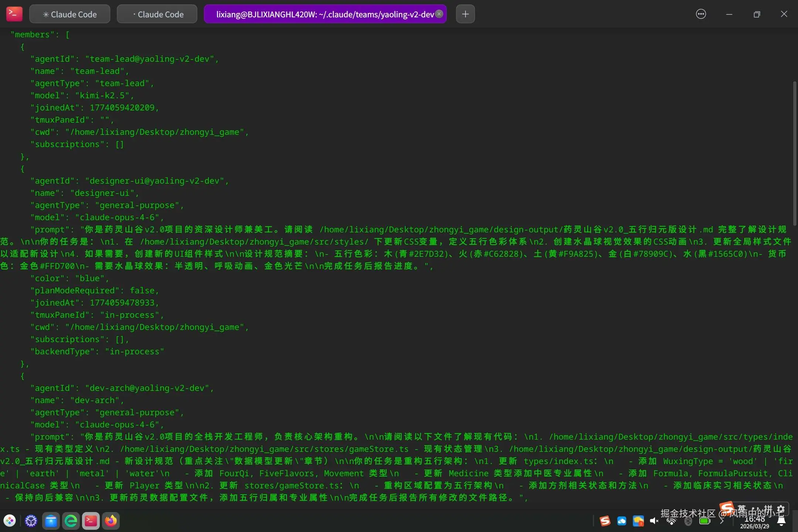This screenshot has height=532, width=798.
Task: Close the yaoling-v2-dev terminal tab
Action: pyautogui.click(x=439, y=14)
